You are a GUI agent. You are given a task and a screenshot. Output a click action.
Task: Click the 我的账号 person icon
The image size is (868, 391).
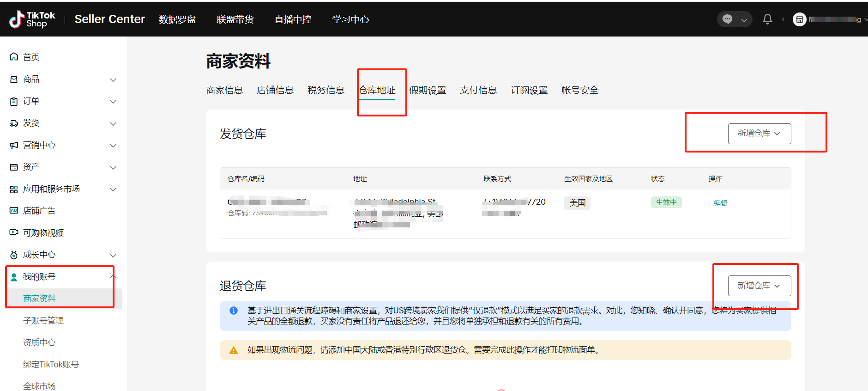click(x=14, y=277)
